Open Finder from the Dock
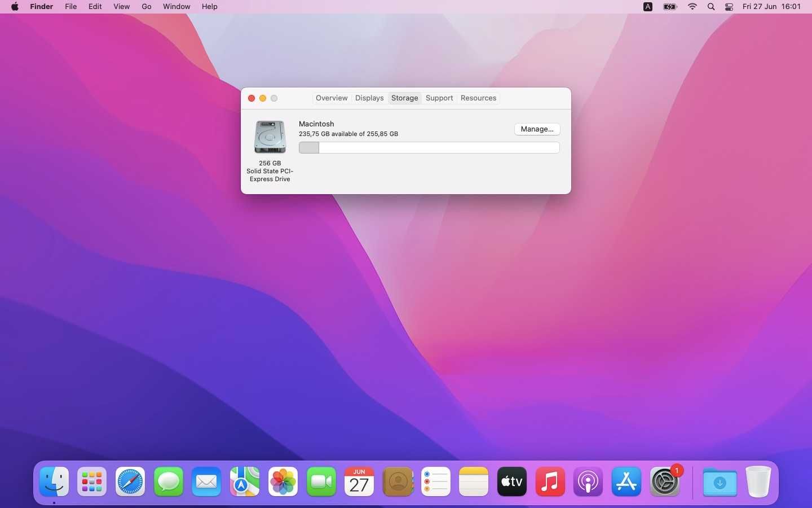This screenshot has height=508, width=812. (54, 482)
